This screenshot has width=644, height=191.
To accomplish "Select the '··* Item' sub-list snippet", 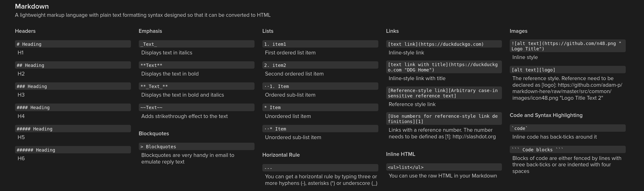I will [320, 129].
